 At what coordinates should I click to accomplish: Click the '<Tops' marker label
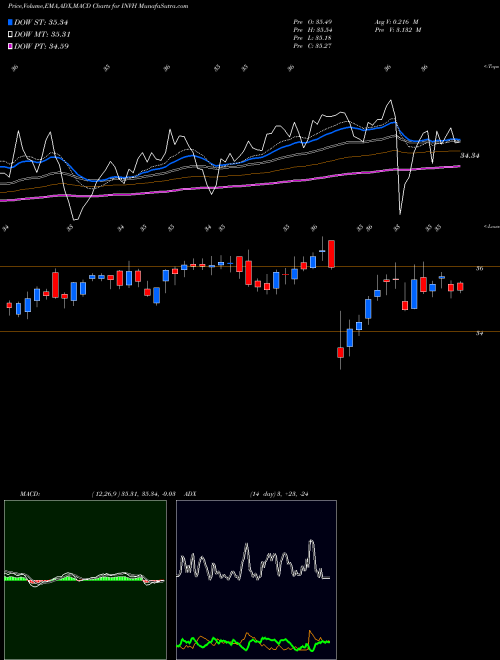tap(491, 67)
